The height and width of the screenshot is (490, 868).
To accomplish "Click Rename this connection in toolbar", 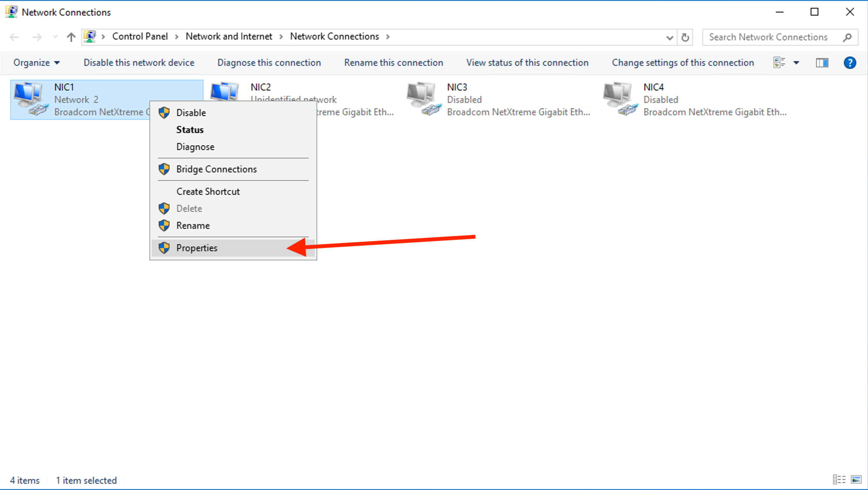I will (393, 63).
